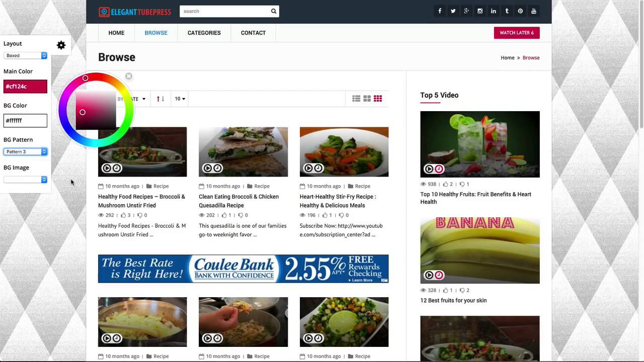The height and width of the screenshot is (362, 644).
Task: Click the page vertical scrollbar
Action: [x=641, y=65]
